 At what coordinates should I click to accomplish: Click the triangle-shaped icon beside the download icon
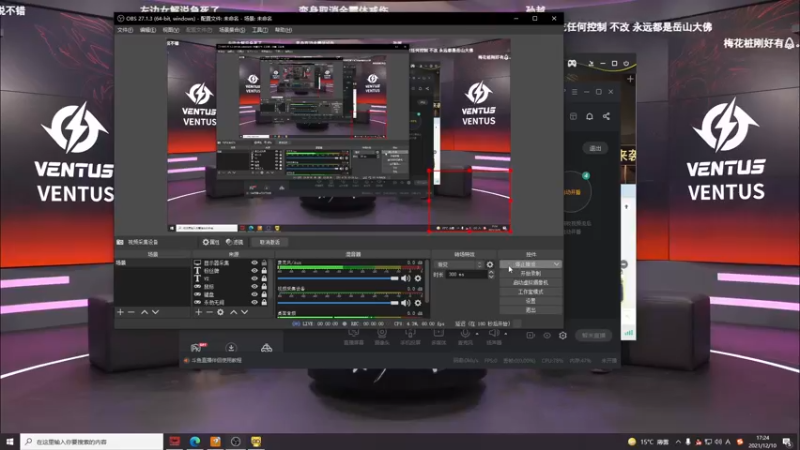tap(266, 348)
